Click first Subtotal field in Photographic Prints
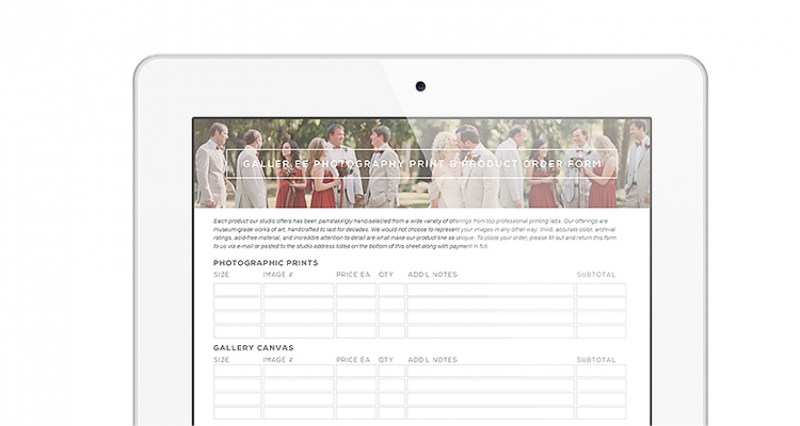The height and width of the screenshot is (426, 800). (x=601, y=290)
